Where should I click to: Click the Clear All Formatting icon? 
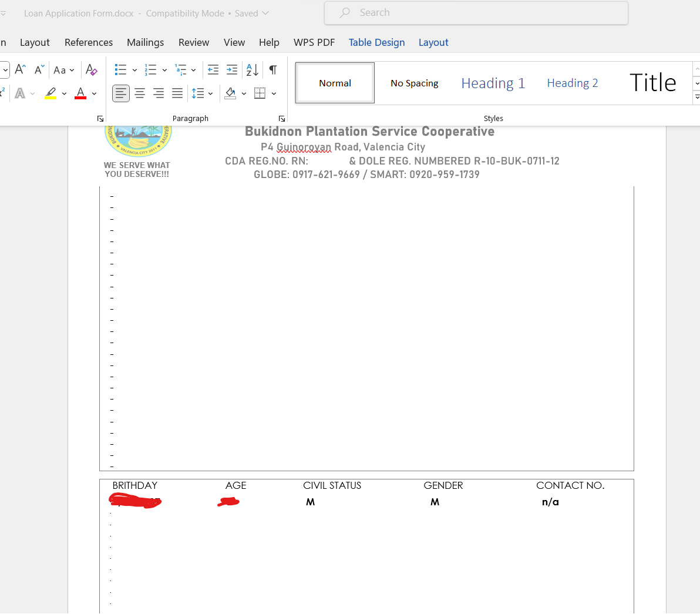tap(91, 70)
